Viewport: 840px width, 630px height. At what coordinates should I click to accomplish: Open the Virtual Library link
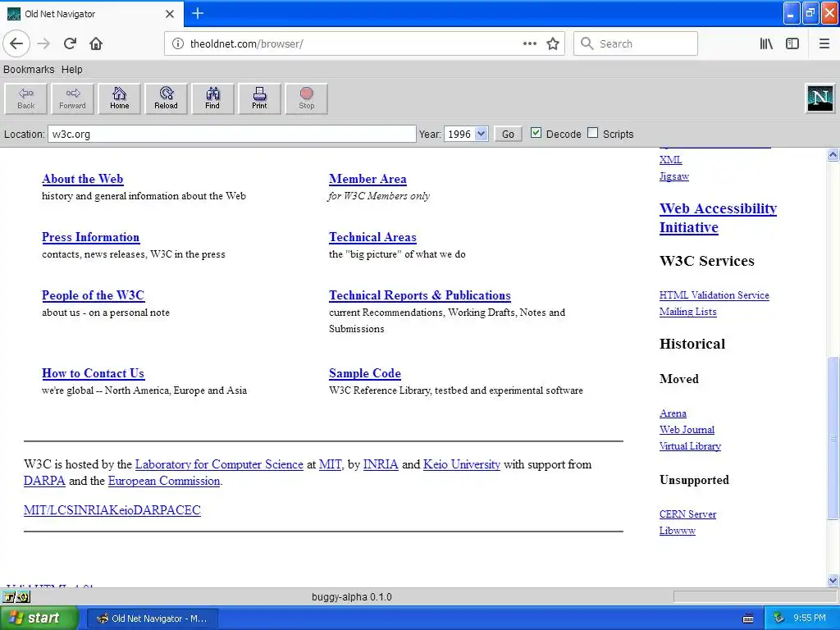690,446
